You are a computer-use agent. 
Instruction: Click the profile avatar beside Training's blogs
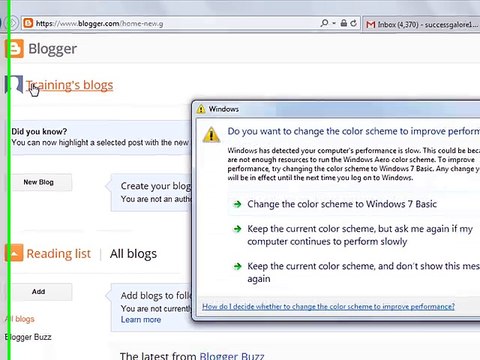tap(14, 84)
